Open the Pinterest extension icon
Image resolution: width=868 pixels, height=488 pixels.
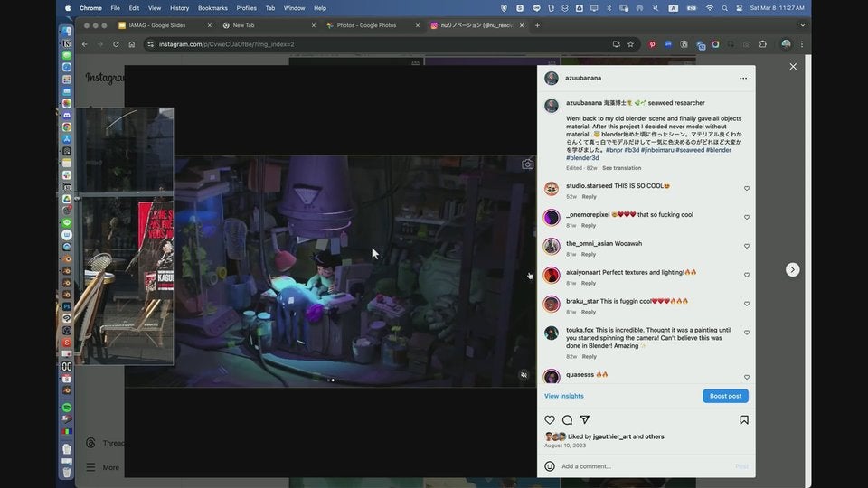click(652, 44)
